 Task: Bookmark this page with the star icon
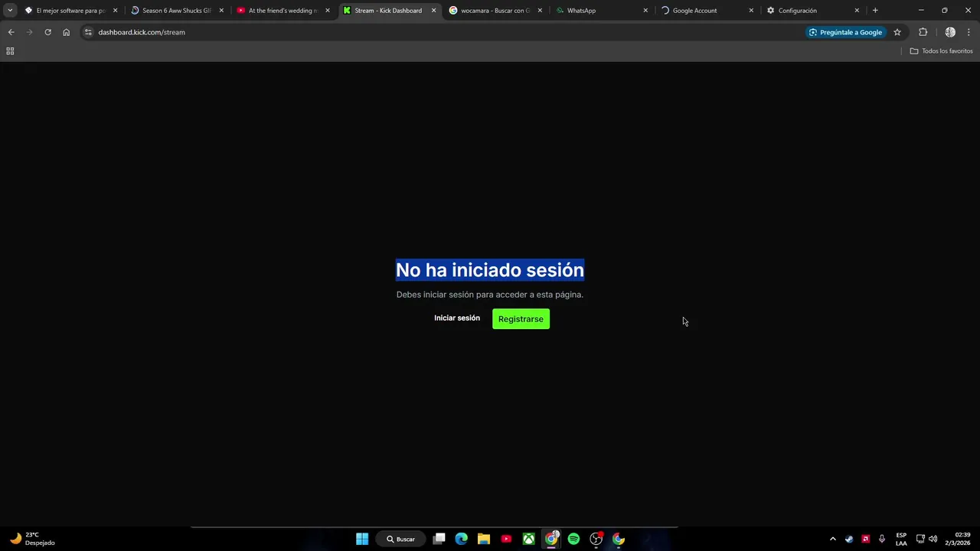pos(897,32)
